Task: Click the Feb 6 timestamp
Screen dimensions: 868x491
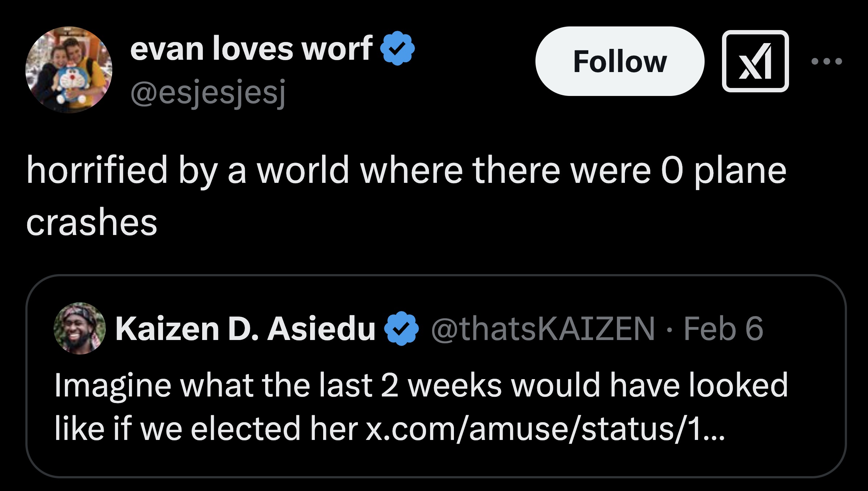Action: pyautogui.click(x=723, y=329)
